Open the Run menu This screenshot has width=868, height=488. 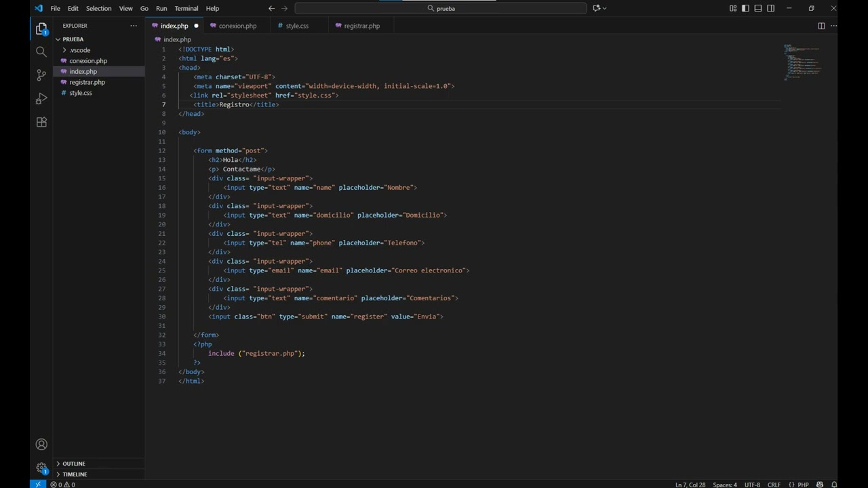161,8
